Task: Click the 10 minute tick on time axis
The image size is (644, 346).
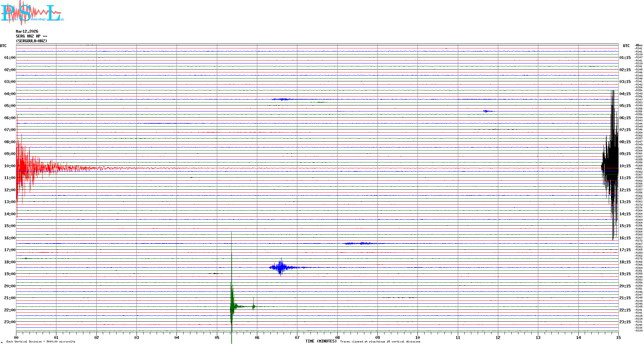Action: pyautogui.click(x=417, y=337)
